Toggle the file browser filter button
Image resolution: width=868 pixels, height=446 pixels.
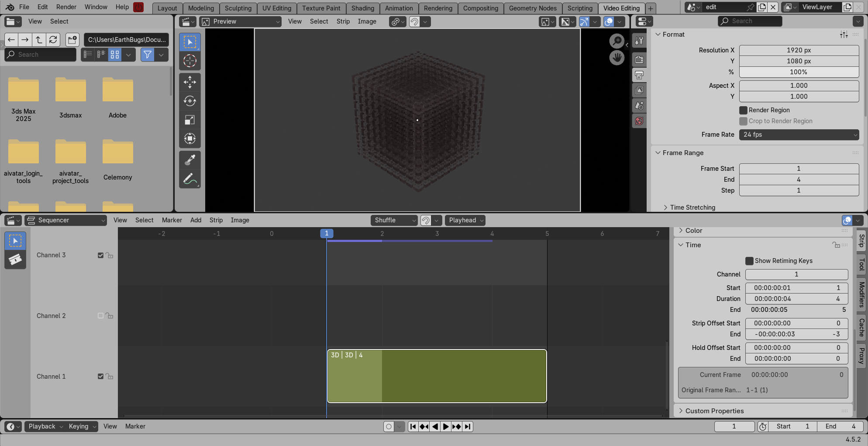pos(148,55)
